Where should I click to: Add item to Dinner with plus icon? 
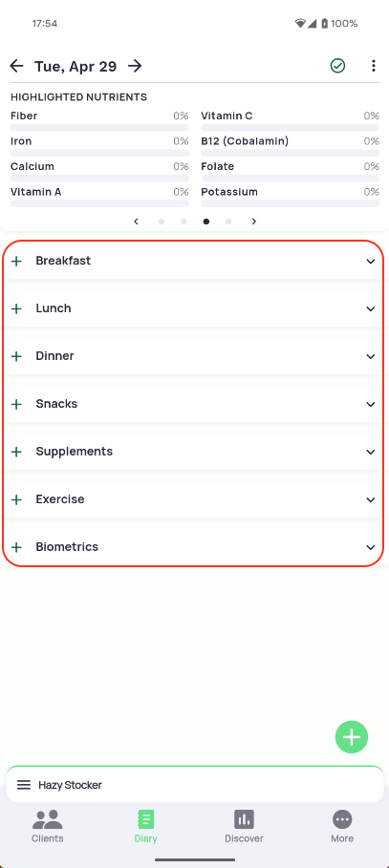[16, 356]
